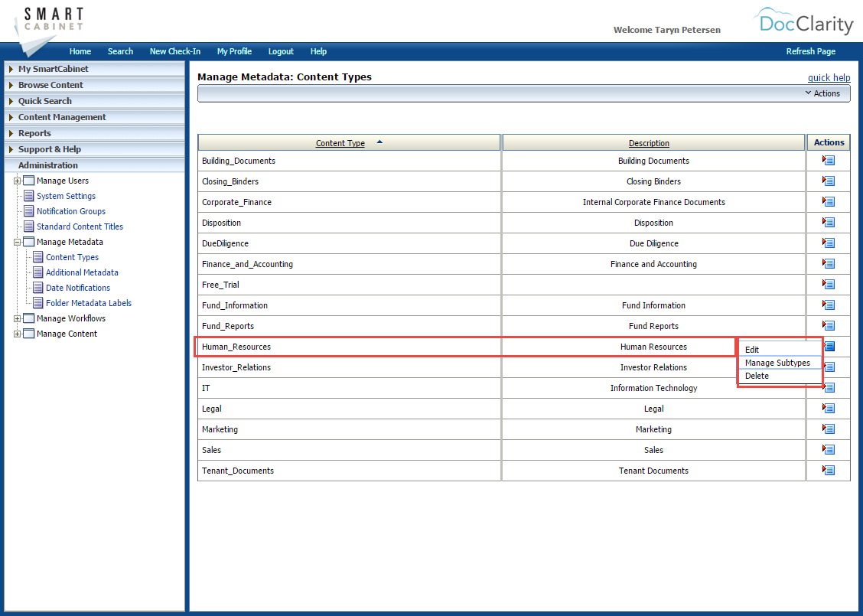Sort by the Content Type column header
The image size is (863, 616).
click(x=340, y=143)
